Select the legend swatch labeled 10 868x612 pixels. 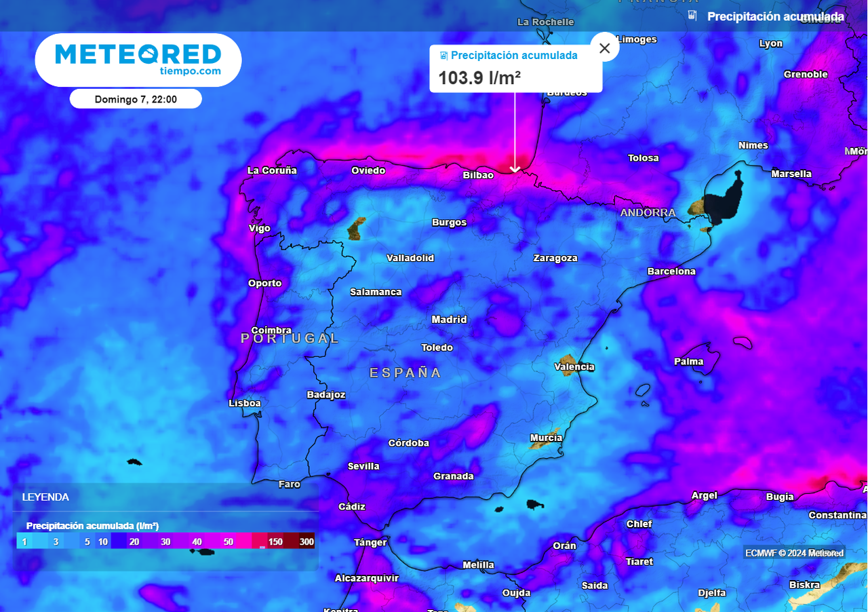[x=102, y=541]
